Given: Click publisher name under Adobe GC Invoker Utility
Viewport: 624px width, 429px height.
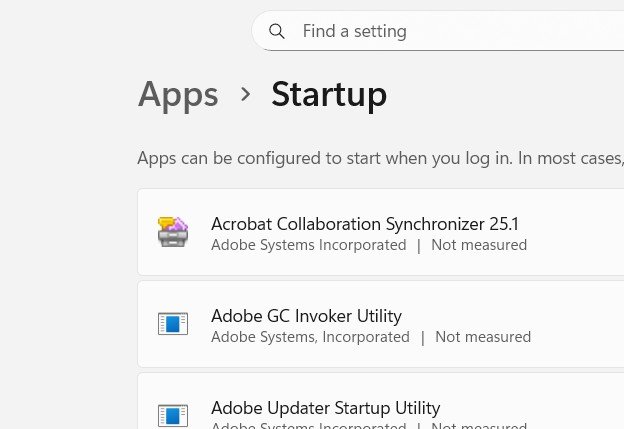Looking at the screenshot, I should tap(310, 337).
